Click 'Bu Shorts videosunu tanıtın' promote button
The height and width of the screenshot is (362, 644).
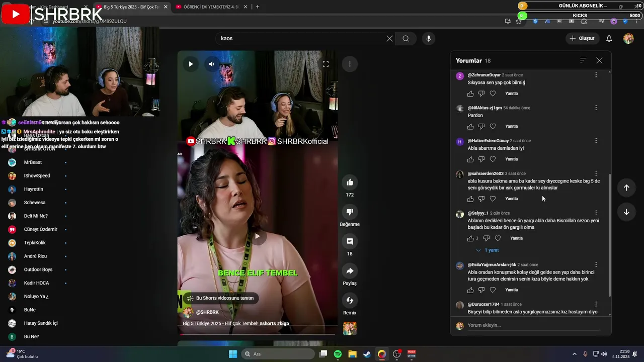point(220,298)
